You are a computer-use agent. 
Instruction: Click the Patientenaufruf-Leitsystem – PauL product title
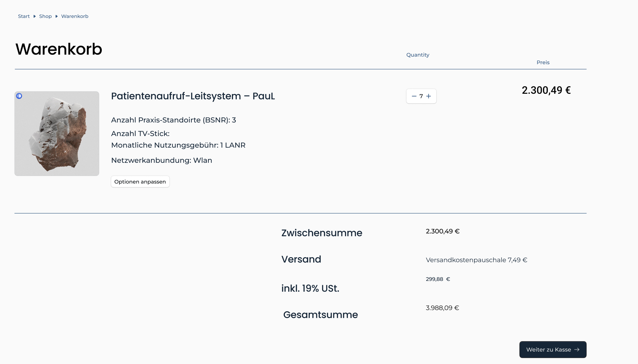pyautogui.click(x=193, y=96)
